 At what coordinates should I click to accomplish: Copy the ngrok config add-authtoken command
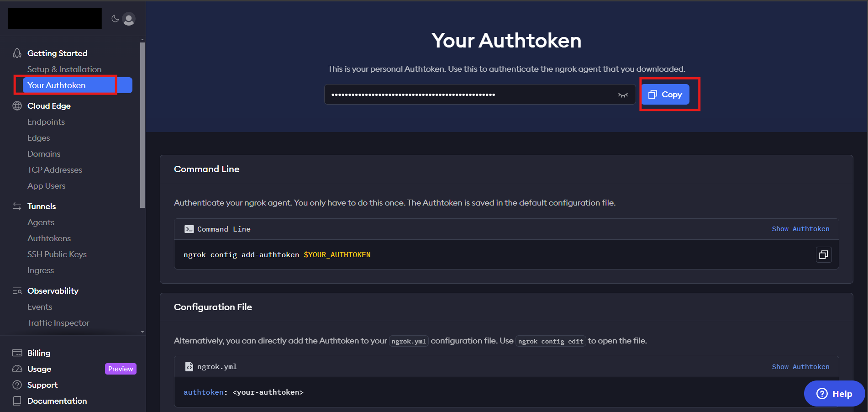pyautogui.click(x=824, y=254)
